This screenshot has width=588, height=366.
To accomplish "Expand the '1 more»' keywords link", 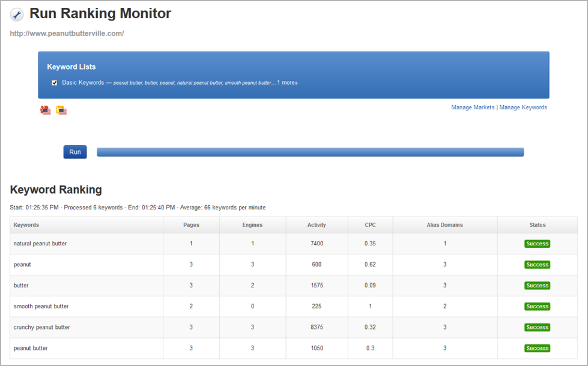I will point(287,82).
